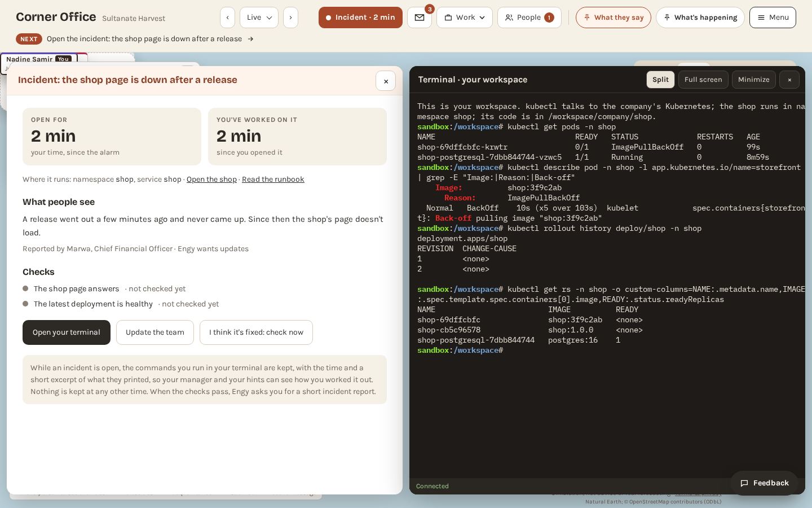Close the terminal workspace panel
812x508 pixels.
coord(789,80)
